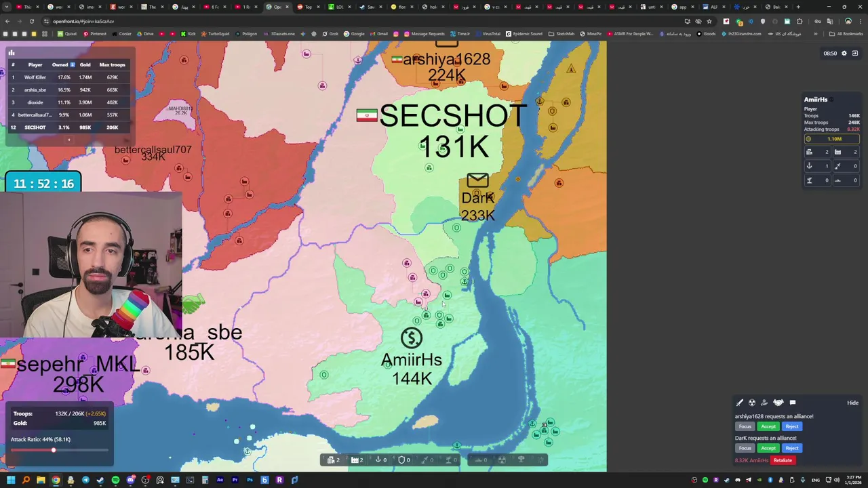The height and width of the screenshot is (488, 868).
Task: Click the SECSHOT territory label on map
Action: [x=452, y=116]
